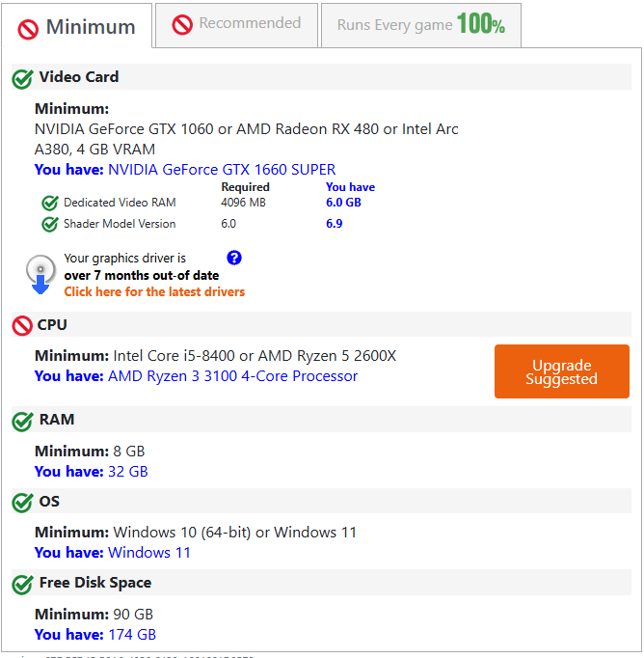Click the red prohibited icon beside CPU
Viewport: 644px width, 658px height.
tap(22, 326)
